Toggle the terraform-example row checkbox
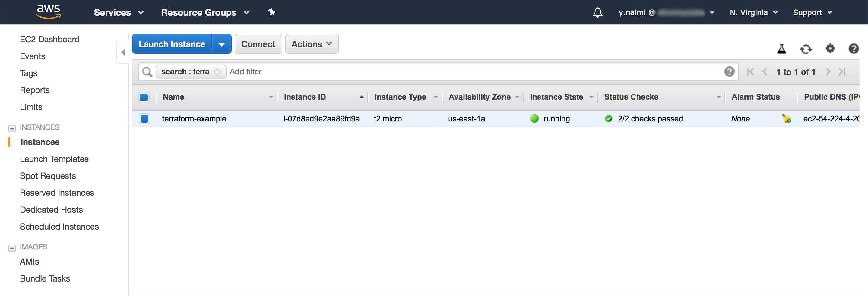This screenshot has width=868, height=296. pyautogui.click(x=144, y=118)
